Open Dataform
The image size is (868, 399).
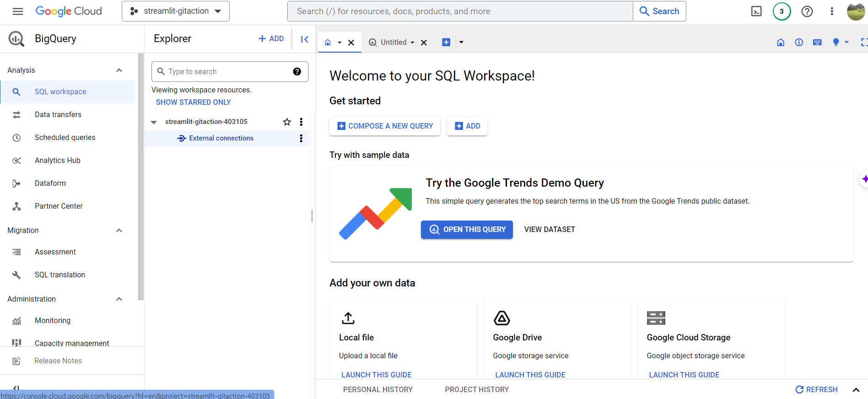tap(68, 183)
